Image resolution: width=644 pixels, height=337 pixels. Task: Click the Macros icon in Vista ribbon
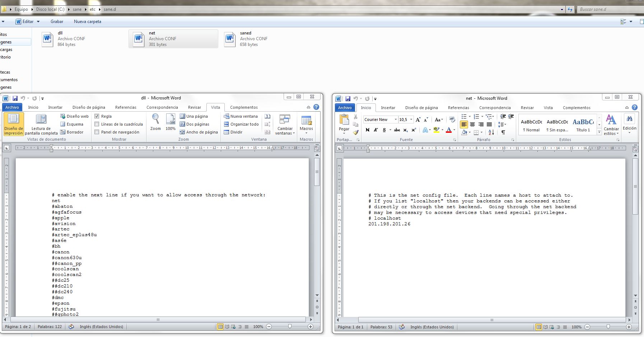coord(306,120)
